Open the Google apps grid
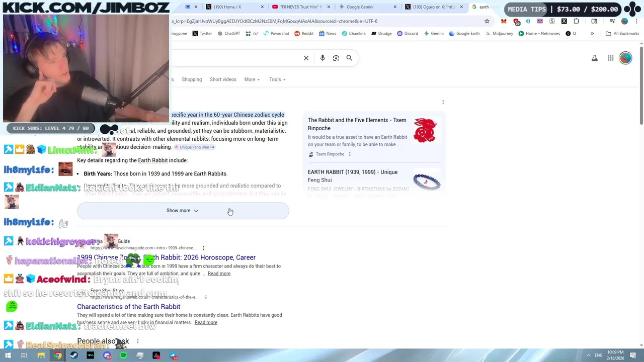644x362 pixels. point(611,58)
